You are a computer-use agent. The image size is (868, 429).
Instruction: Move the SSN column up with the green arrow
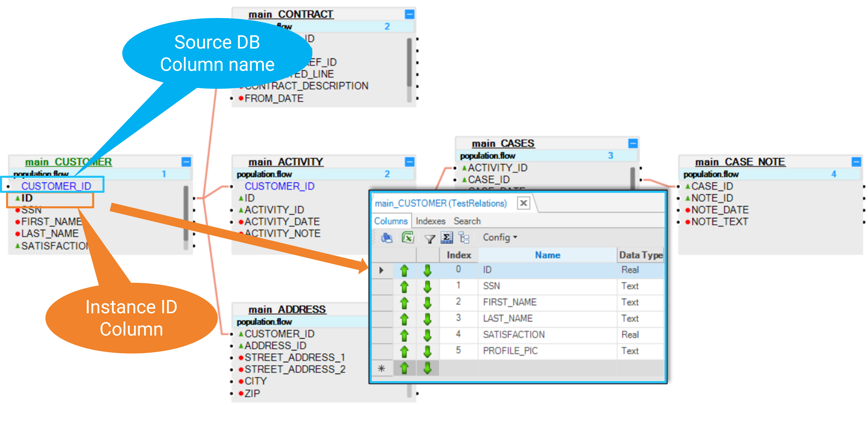click(404, 287)
